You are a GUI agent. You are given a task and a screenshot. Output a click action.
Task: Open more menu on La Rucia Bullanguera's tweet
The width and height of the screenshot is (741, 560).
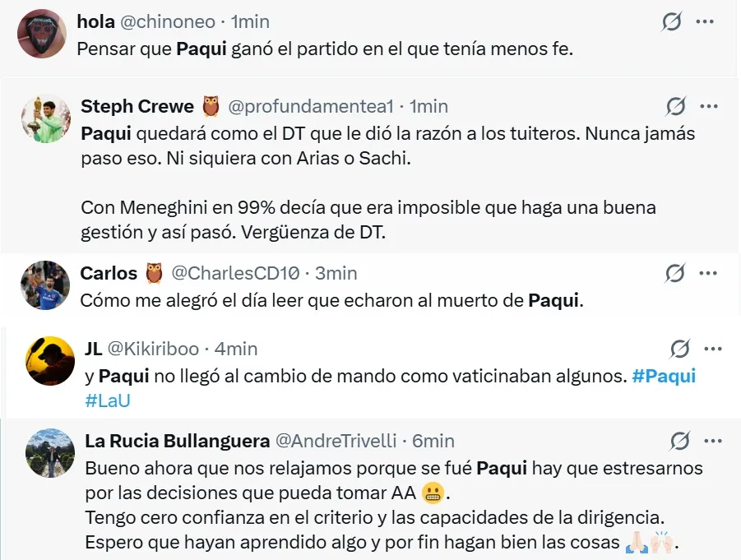[711, 442]
